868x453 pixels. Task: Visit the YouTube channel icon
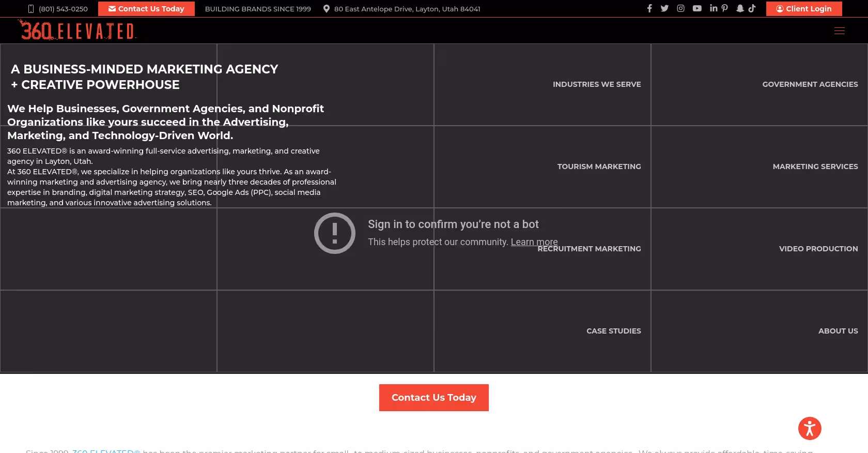(697, 8)
